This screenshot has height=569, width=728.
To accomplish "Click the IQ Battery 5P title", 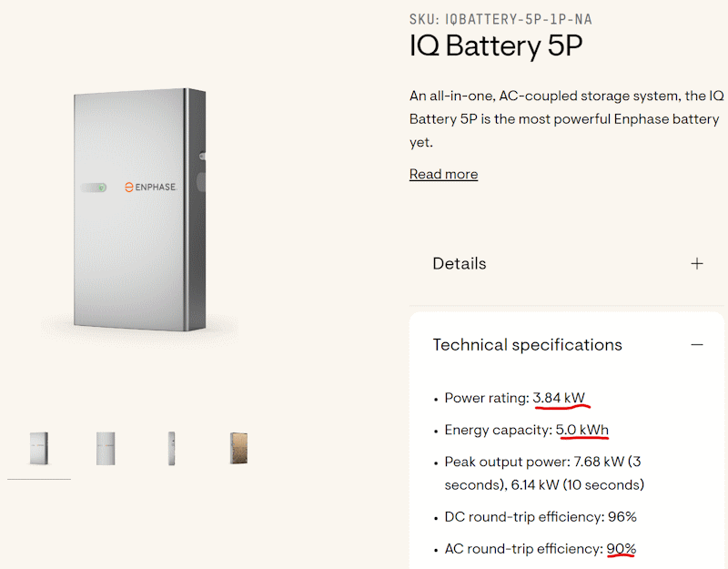I will tap(495, 46).
